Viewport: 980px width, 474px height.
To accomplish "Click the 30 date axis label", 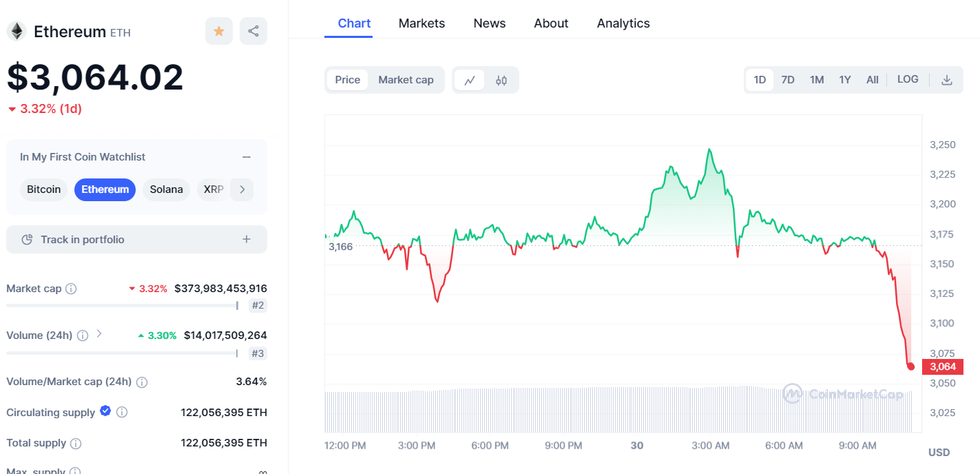I will 637,446.
